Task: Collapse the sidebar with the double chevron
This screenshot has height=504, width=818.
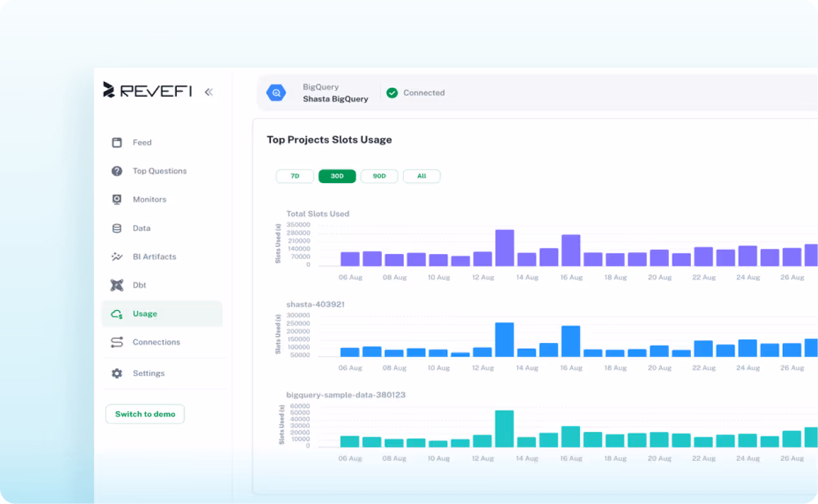Action: pos(208,92)
